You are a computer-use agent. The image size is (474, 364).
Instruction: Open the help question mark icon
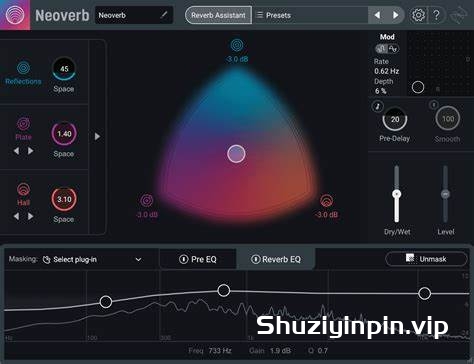point(436,15)
